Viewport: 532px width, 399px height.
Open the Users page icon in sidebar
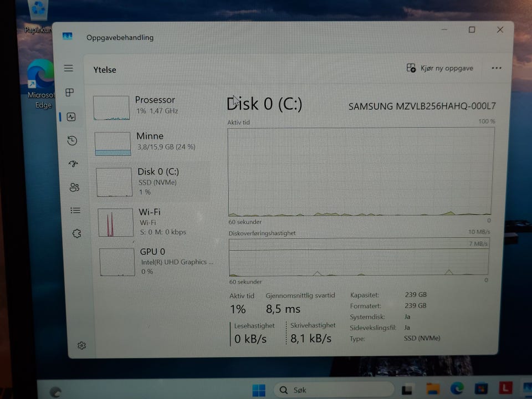click(74, 187)
